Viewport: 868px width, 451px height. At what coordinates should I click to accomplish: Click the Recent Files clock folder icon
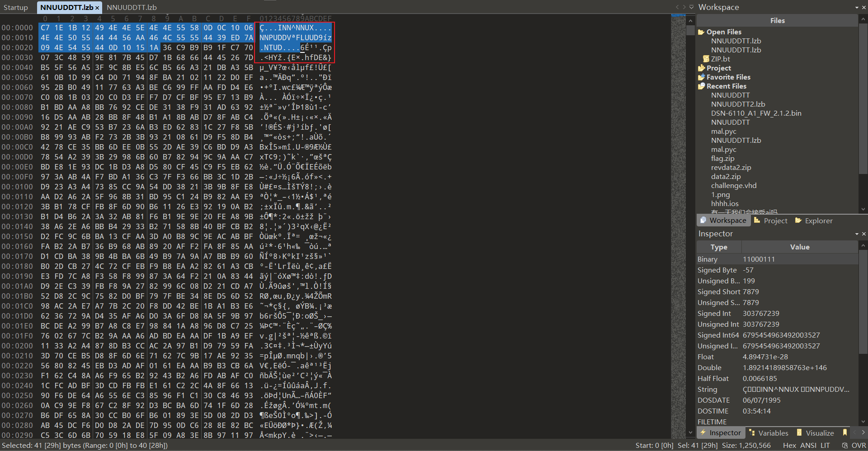(x=701, y=86)
